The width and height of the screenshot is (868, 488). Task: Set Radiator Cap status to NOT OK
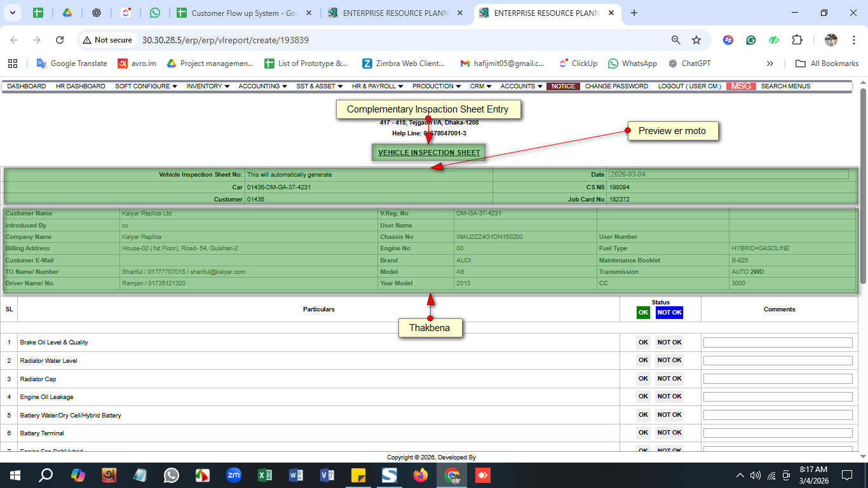click(669, 379)
